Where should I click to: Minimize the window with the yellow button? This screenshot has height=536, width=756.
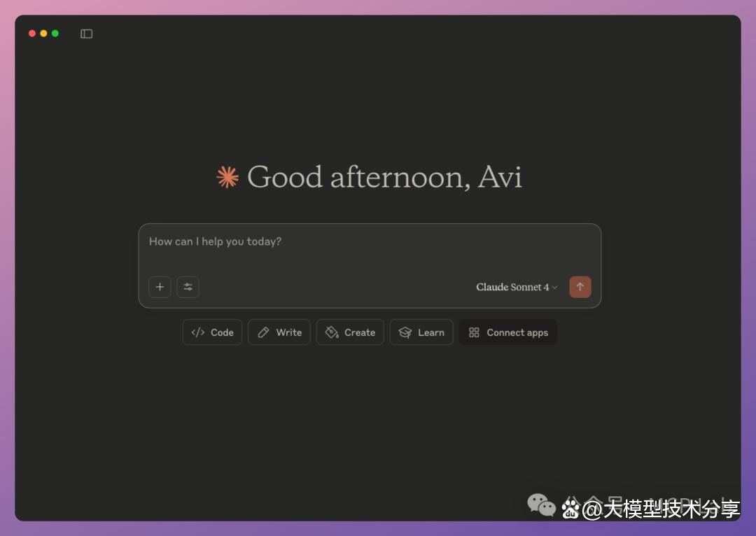pos(44,34)
